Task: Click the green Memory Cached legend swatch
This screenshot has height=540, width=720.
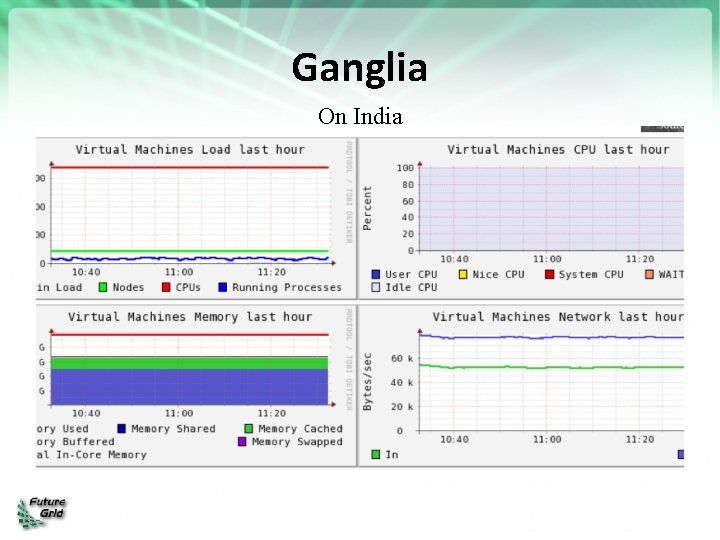Action: [248, 429]
